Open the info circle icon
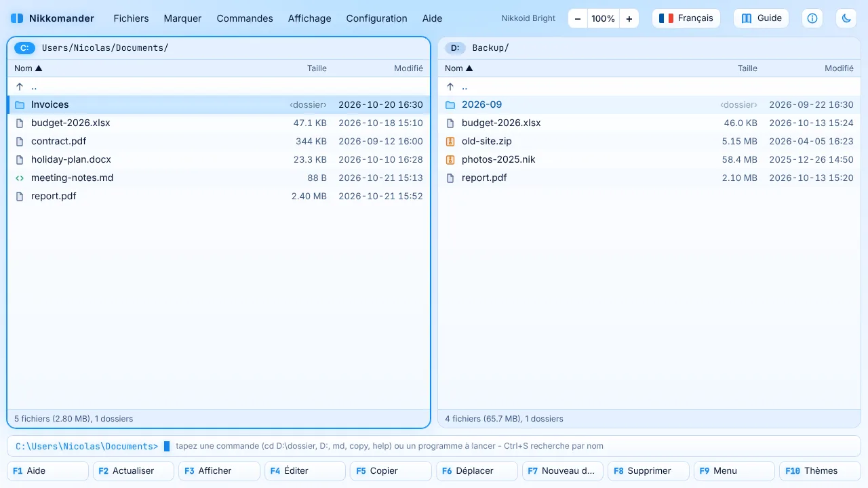This screenshot has height=488, width=868. (812, 18)
